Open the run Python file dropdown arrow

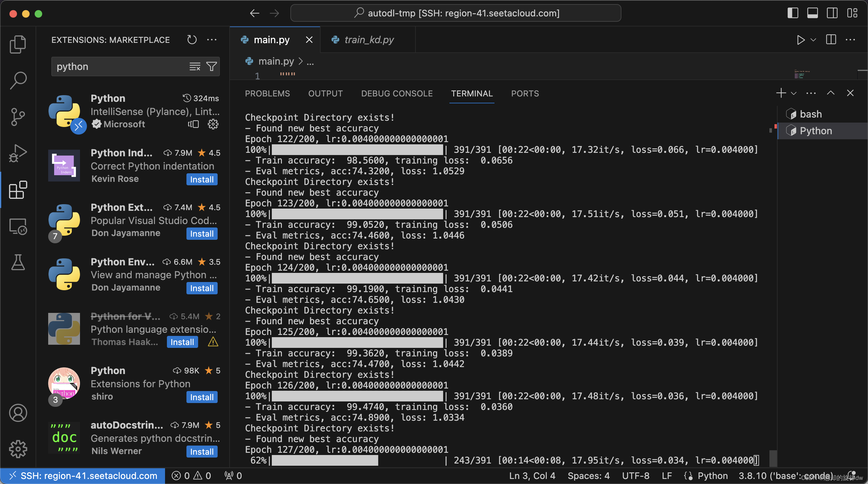(813, 40)
